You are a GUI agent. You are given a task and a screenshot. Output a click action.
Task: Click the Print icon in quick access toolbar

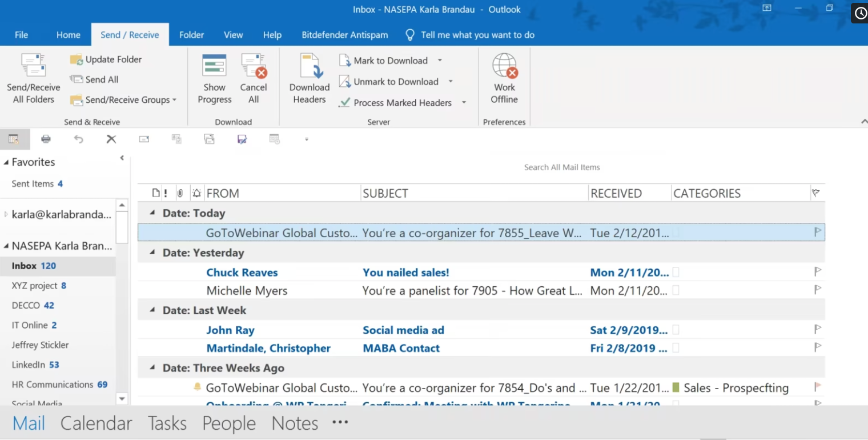(46, 139)
